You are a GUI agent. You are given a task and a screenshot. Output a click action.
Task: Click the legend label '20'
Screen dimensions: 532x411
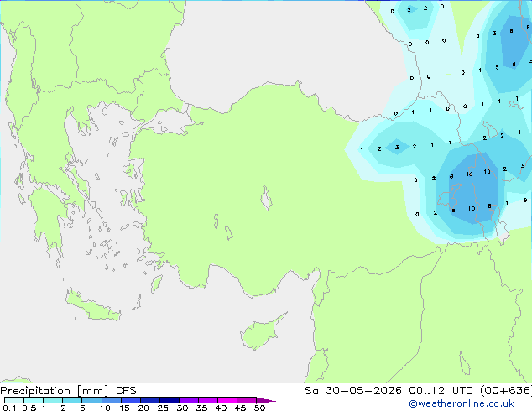tap(143, 408)
